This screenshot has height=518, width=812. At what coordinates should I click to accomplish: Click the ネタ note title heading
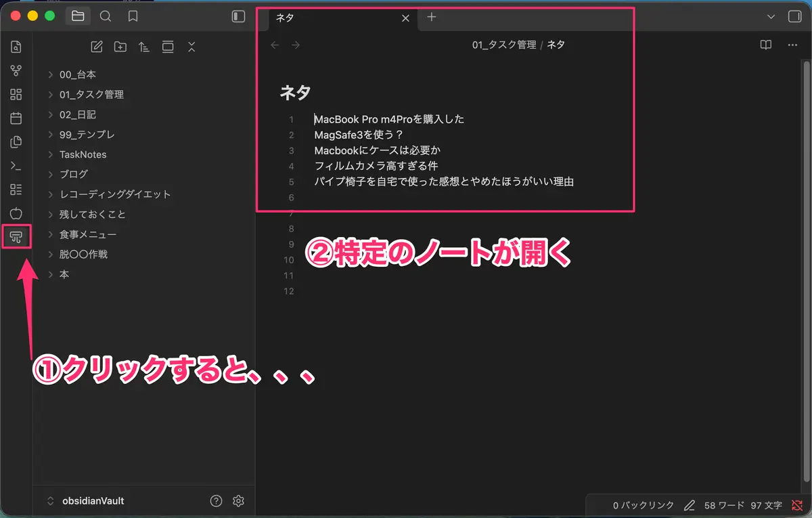pos(295,93)
